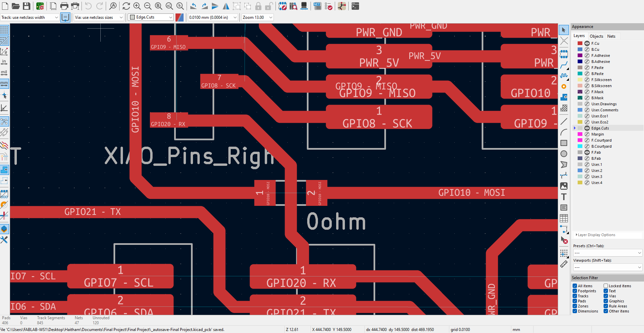
Task: Hide the F.Fab layer
Action: pyautogui.click(x=587, y=152)
